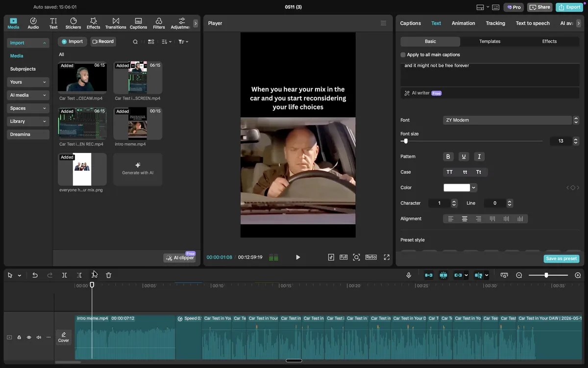Toggle bold text pattern
The height and width of the screenshot is (368, 588).
tap(448, 157)
